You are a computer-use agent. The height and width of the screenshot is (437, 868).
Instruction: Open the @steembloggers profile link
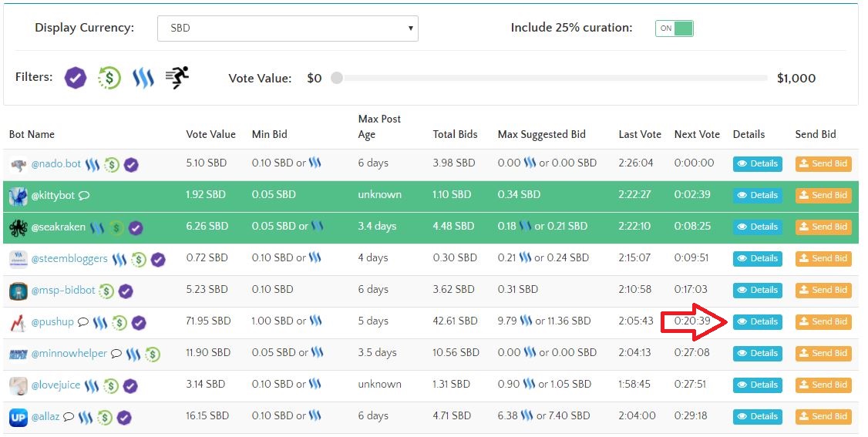pyautogui.click(x=69, y=259)
